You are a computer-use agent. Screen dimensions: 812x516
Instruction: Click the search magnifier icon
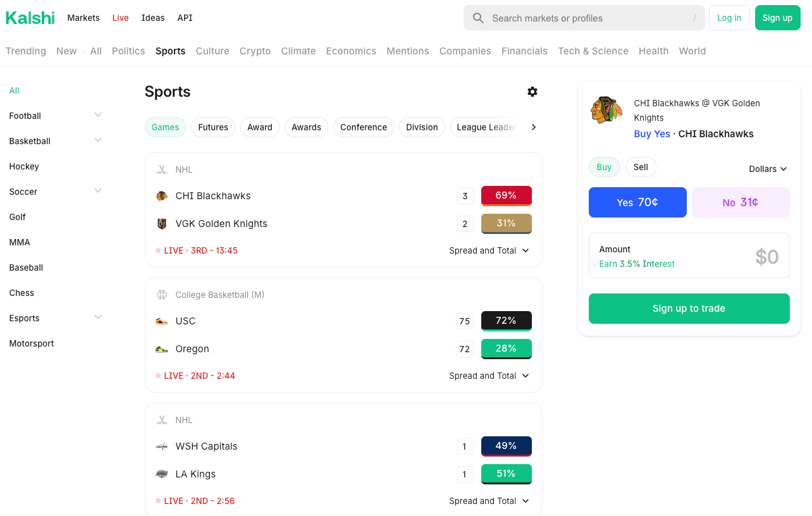coord(478,18)
